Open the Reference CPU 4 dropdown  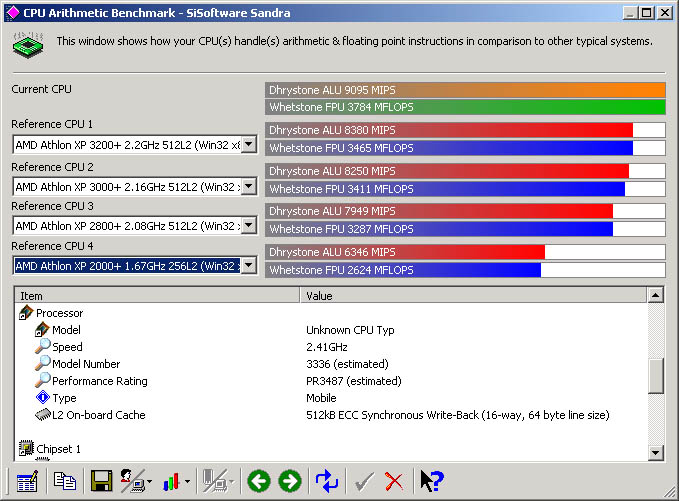(x=248, y=266)
